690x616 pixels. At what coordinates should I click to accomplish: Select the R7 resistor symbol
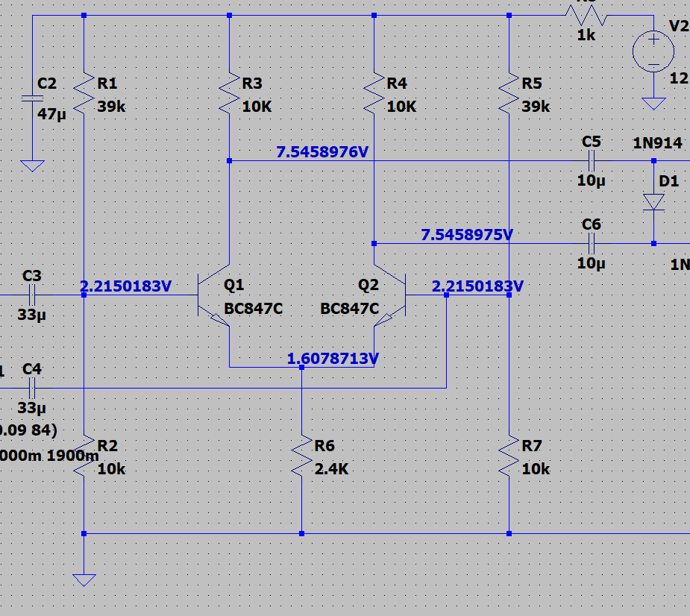pyautogui.click(x=509, y=456)
